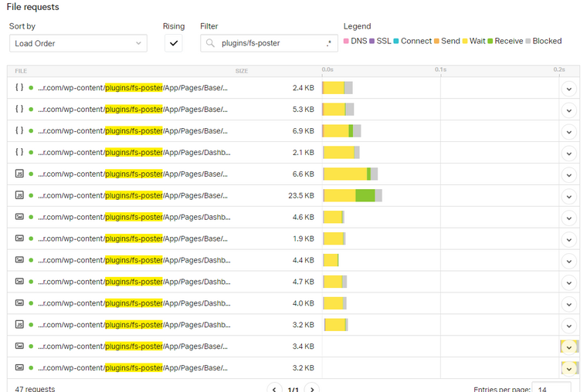This screenshot has width=587, height=392.
Task: Sort by the SIZE column header
Action: pyautogui.click(x=242, y=70)
